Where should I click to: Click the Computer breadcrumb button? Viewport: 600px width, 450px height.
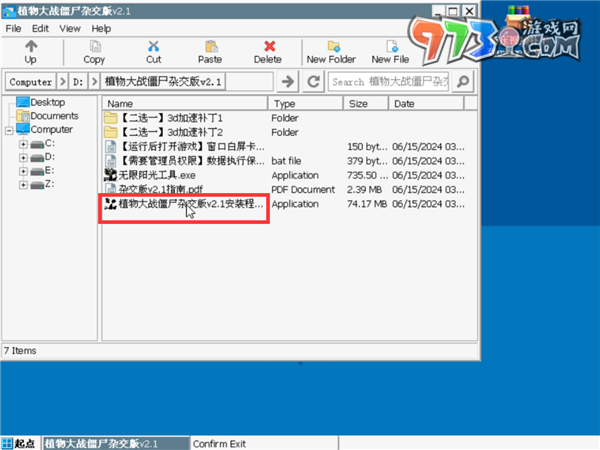pos(31,81)
